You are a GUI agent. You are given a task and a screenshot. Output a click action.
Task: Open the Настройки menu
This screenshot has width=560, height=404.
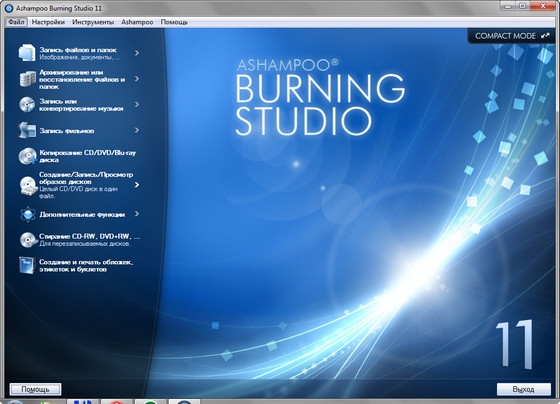click(x=48, y=22)
